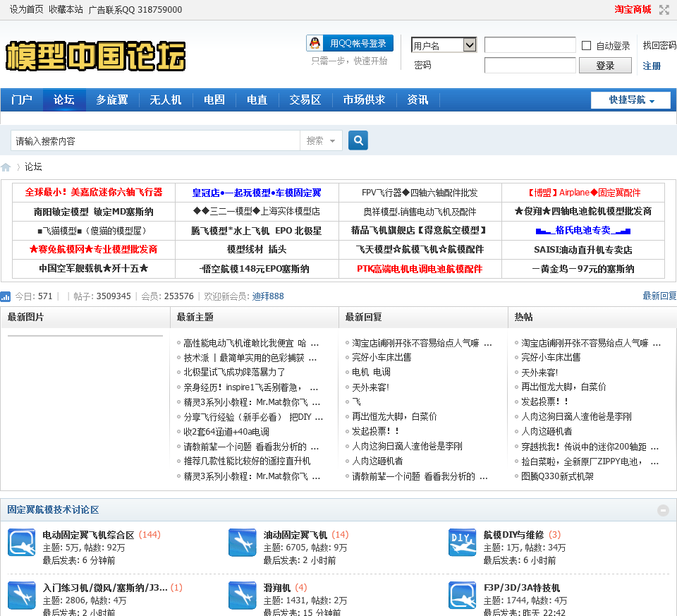Open the 淘宝商城 link
The height and width of the screenshot is (616, 677).
tap(633, 9)
